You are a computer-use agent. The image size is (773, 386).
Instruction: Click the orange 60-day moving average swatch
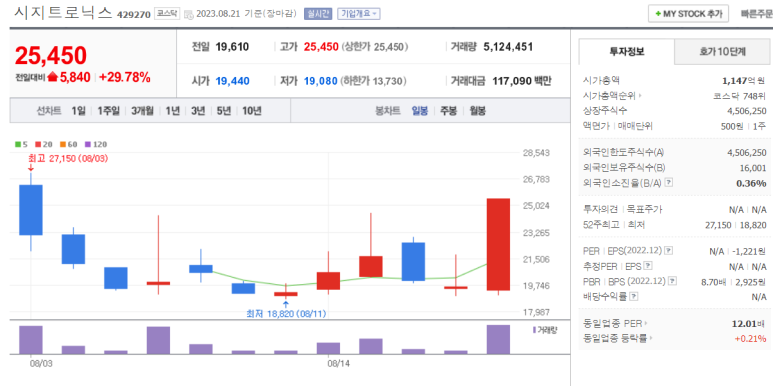[x=63, y=144]
